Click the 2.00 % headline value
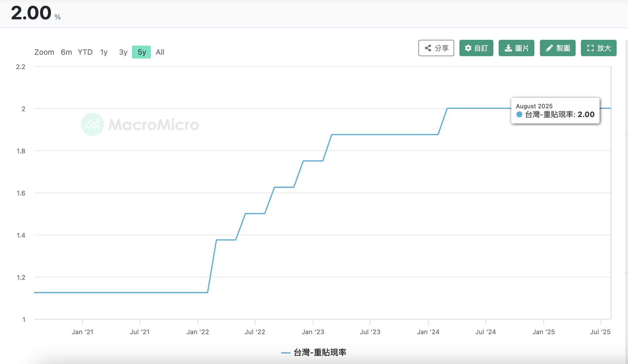 [32, 13]
